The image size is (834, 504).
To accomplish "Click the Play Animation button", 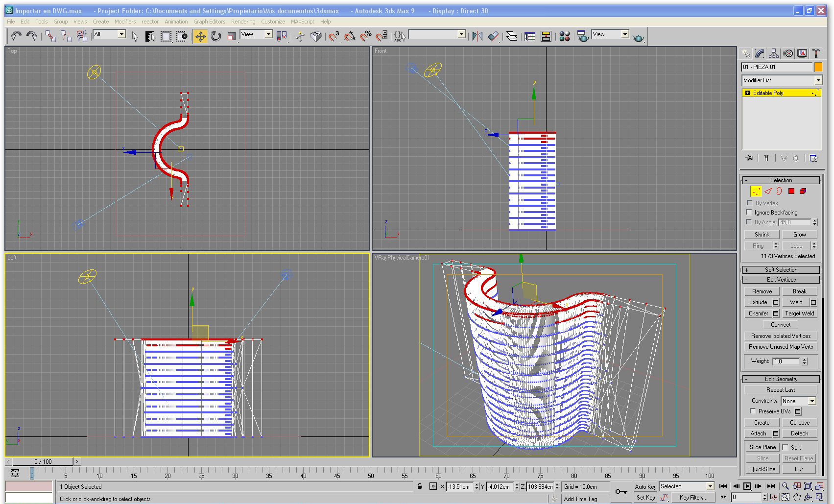I will (x=747, y=486).
